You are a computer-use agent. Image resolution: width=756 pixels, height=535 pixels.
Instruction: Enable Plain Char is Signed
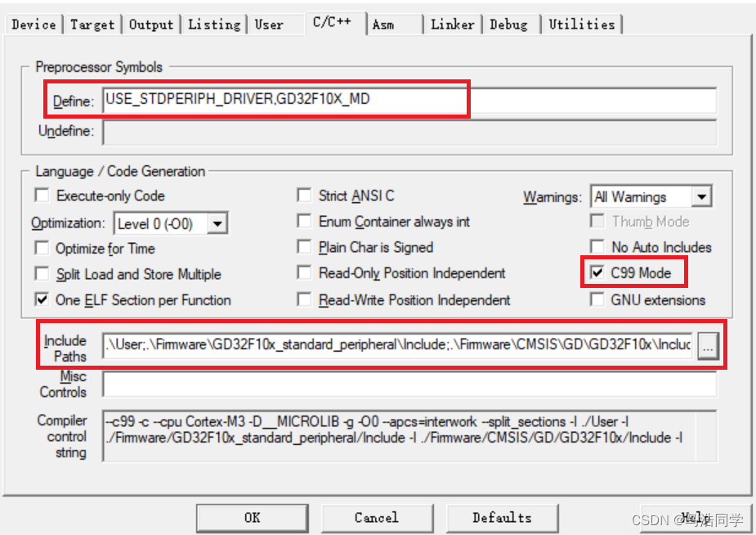click(304, 247)
